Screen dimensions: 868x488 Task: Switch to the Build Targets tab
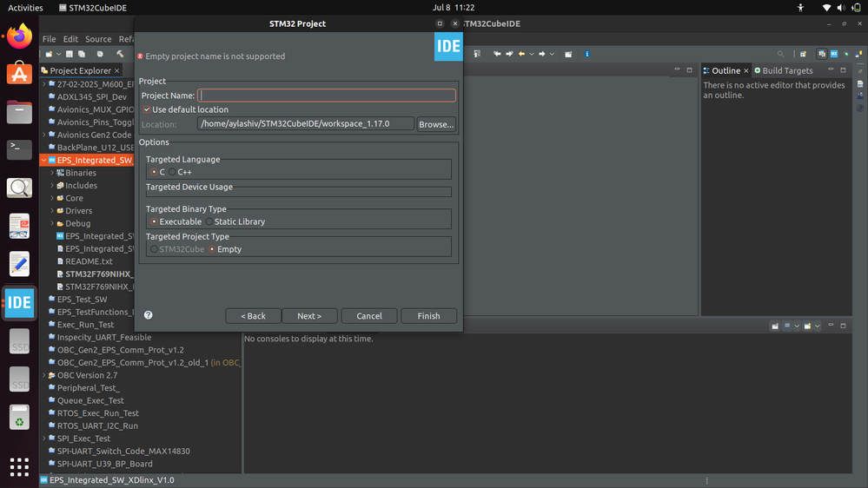(x=783, y=71)
